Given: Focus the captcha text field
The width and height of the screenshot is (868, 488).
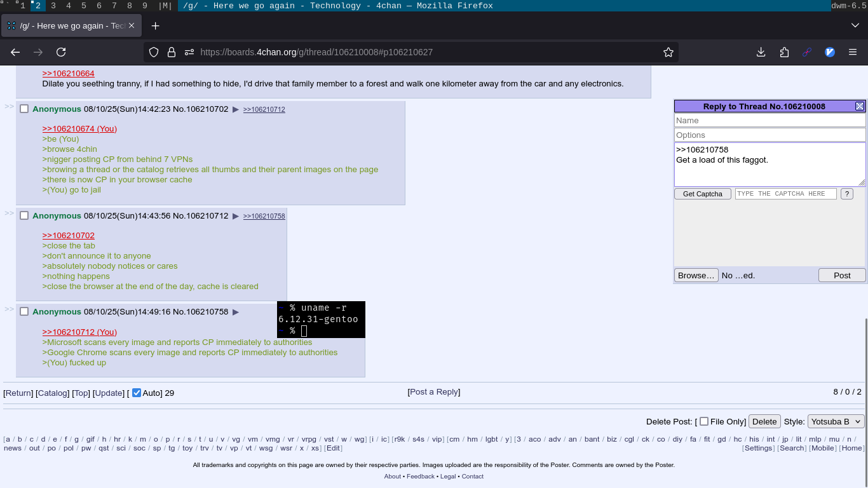Looking at the screenshot, I should pyautogui.click(x=786, y=194).
